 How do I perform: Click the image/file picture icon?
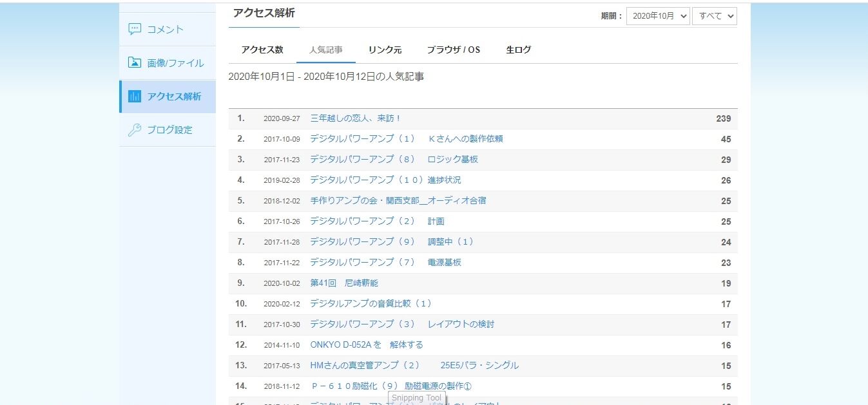point(135,62)
